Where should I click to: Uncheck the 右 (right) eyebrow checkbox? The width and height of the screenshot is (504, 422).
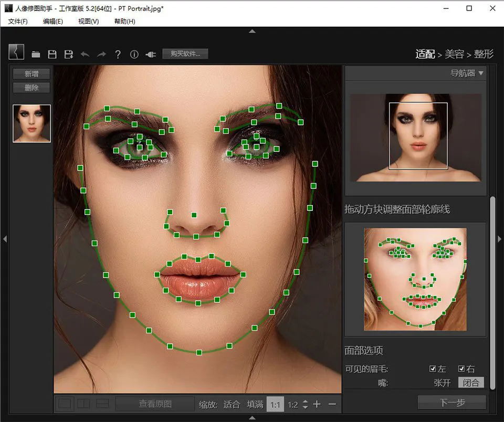pos(461,369)
